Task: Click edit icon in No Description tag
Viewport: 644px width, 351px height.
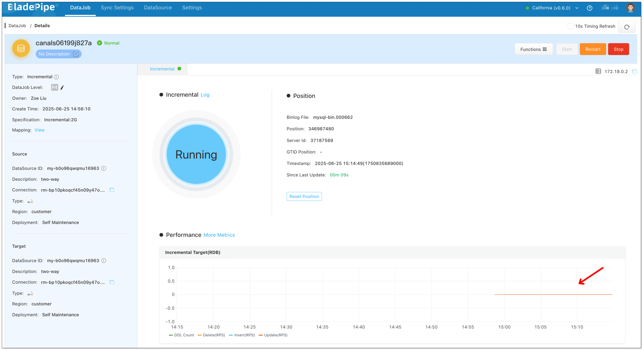Action: pos(76,54)
